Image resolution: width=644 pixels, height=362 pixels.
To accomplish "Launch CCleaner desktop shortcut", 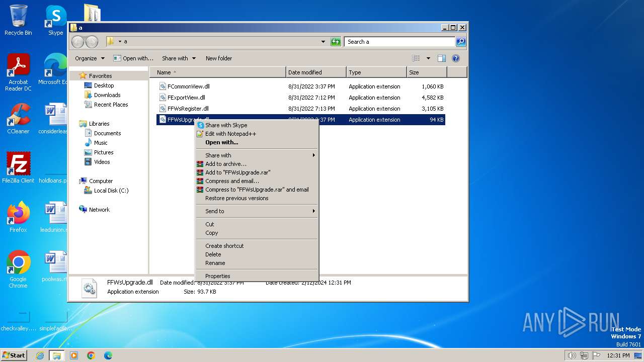I will pos(18,119).
